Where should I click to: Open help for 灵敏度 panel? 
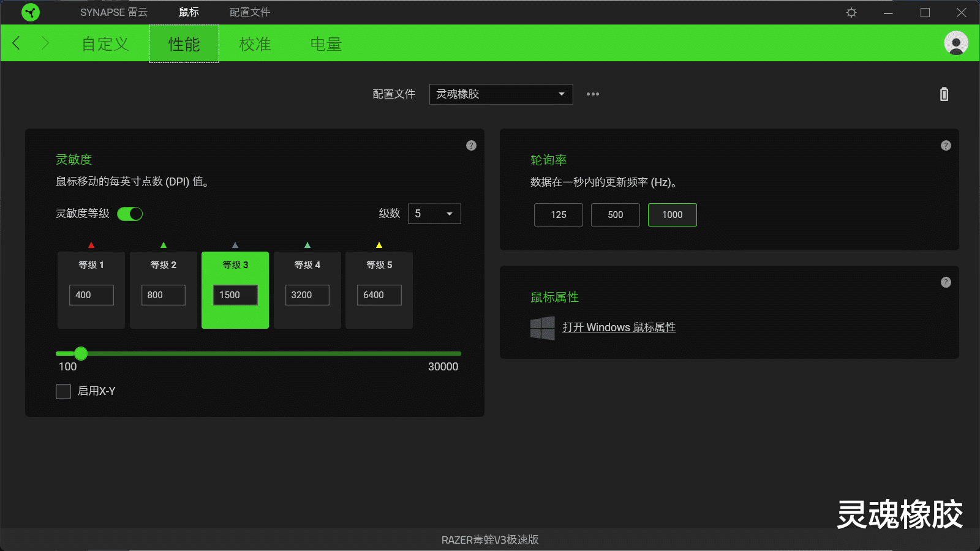click(471, 145)
